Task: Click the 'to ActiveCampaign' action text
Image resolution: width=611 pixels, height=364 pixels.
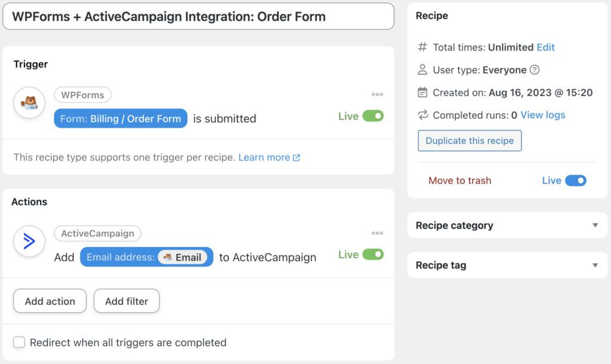Action: [x=268, y=257]
